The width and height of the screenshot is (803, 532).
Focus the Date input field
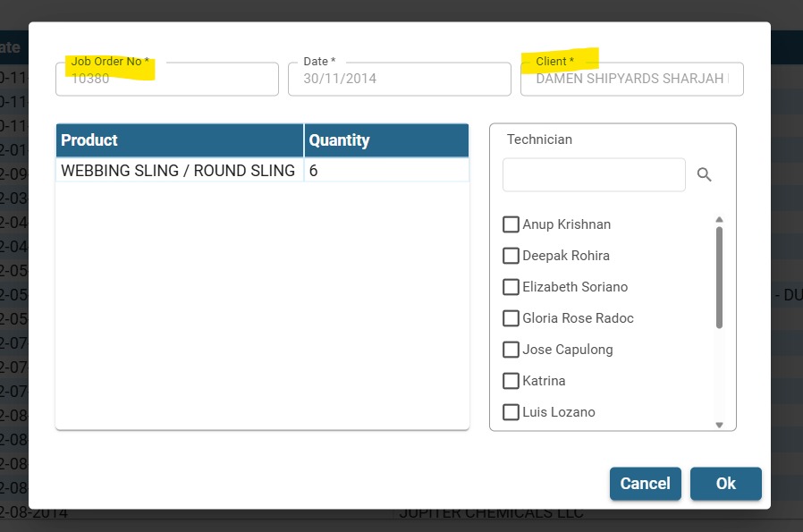pos(400,79)
